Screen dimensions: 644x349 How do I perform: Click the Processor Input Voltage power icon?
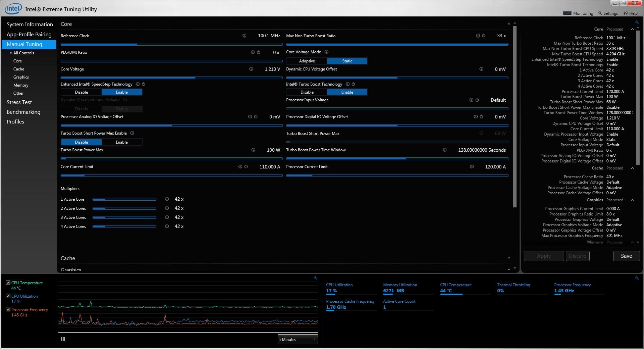(x=477, y=100)
